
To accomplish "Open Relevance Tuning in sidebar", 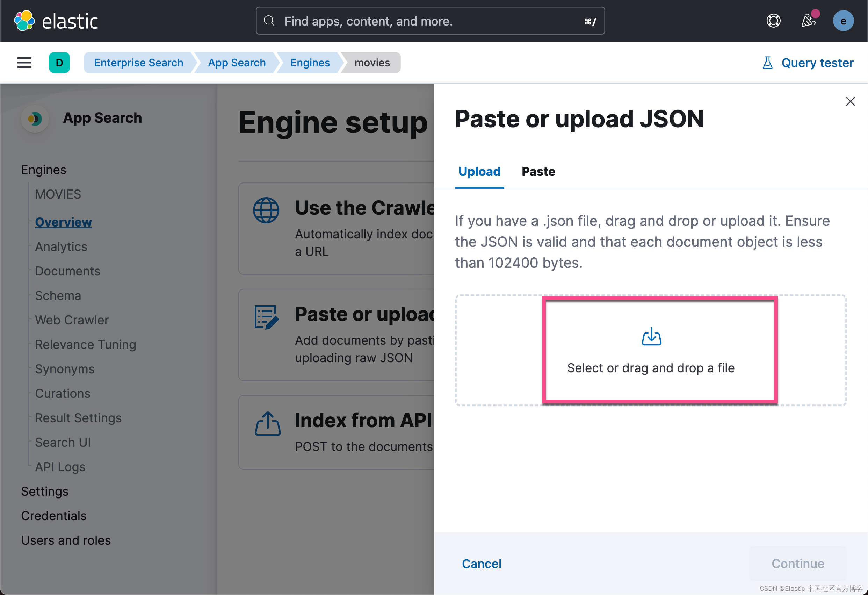I will tap(86, 344).
